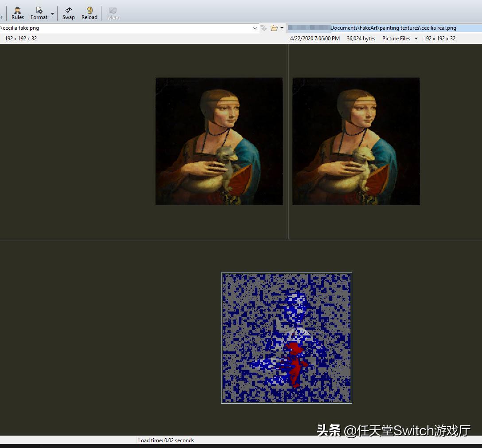The width and height of the screenshot is (482, 448).
Task: Click the '4/22/2020 7:06:00 PM' timestamp
Action: tap(315, 39)
